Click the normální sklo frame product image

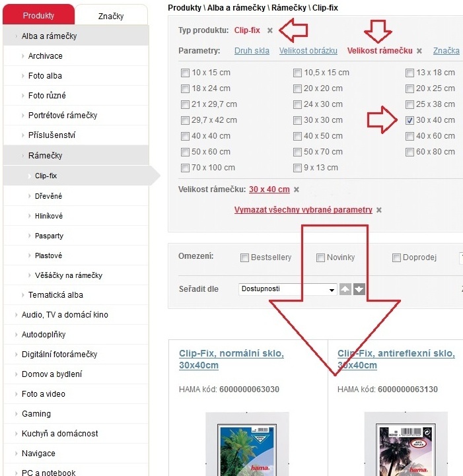pos(248,444)
